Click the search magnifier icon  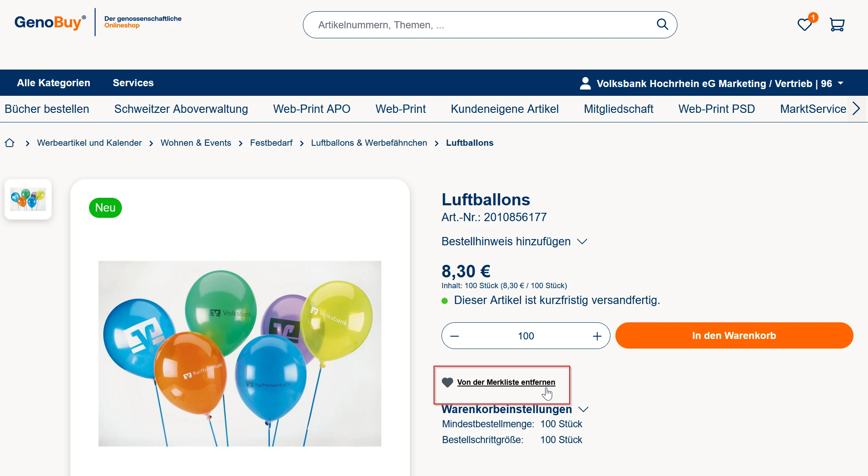point(662,25)
